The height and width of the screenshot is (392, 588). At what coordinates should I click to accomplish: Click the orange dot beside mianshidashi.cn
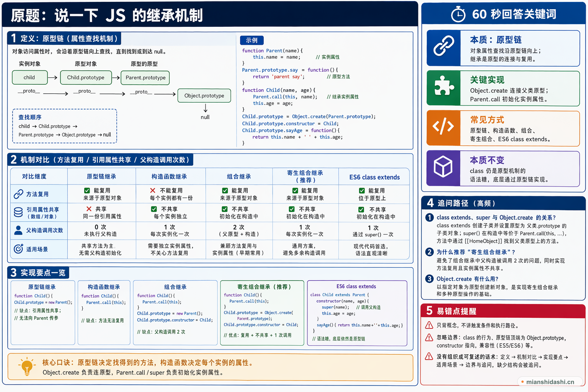[522, 382]
